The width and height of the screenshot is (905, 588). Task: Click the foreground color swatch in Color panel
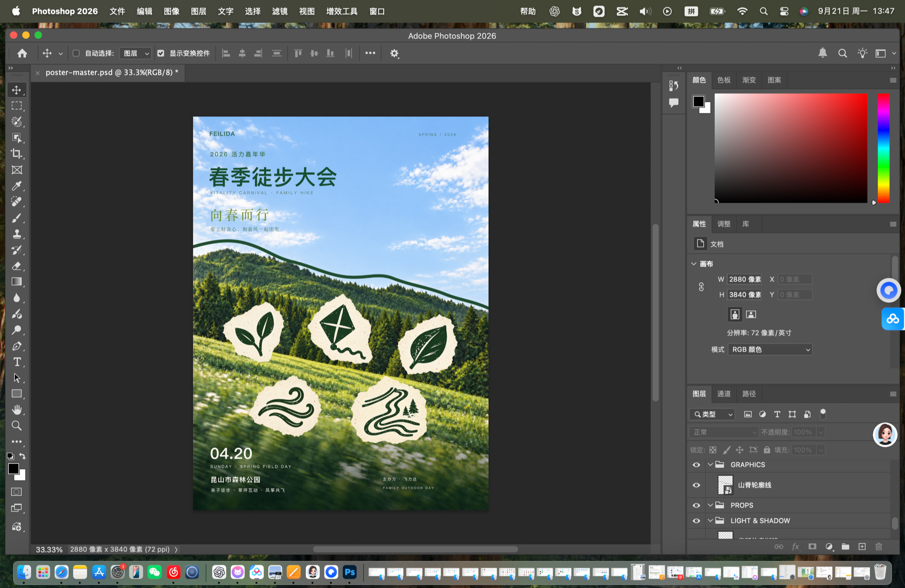(x=698, y=101)
